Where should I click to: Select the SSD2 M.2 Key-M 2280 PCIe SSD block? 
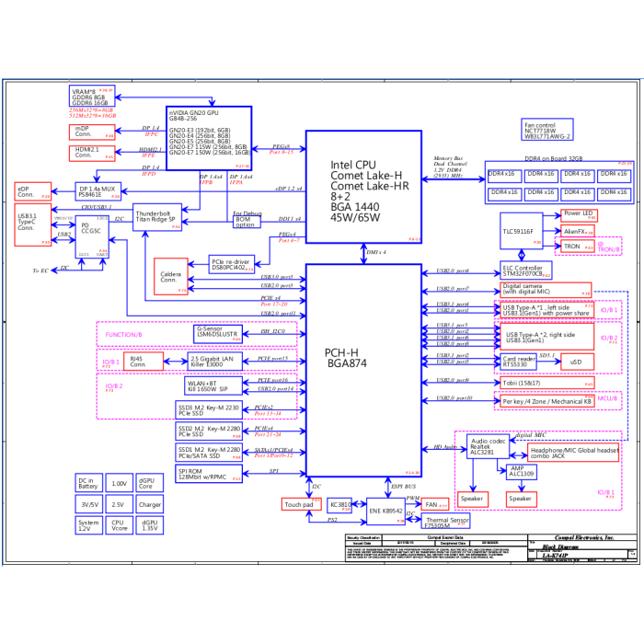click(209, 431)
